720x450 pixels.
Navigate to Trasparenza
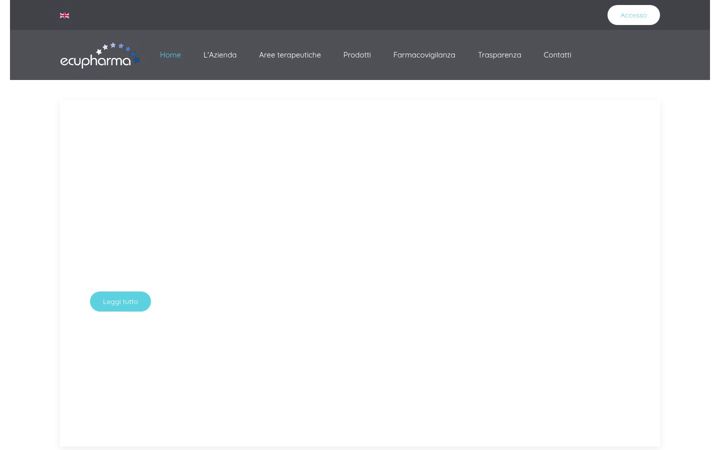[499, 55]
